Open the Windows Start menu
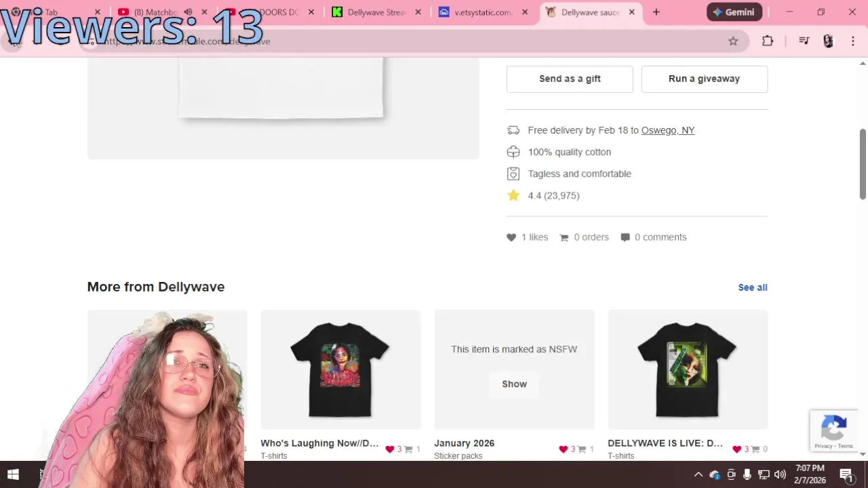868x488 pixels. [13, 474]
